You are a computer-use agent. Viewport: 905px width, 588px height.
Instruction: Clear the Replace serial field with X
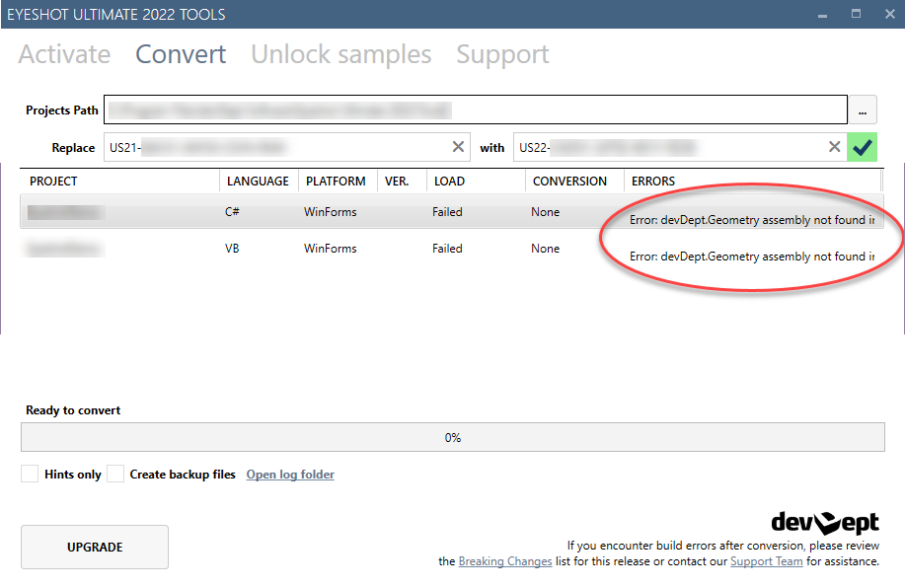[x=458, y=147]
